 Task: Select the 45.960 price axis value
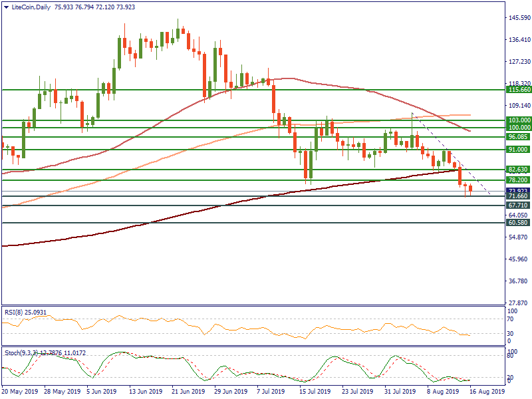pos(519,259)
